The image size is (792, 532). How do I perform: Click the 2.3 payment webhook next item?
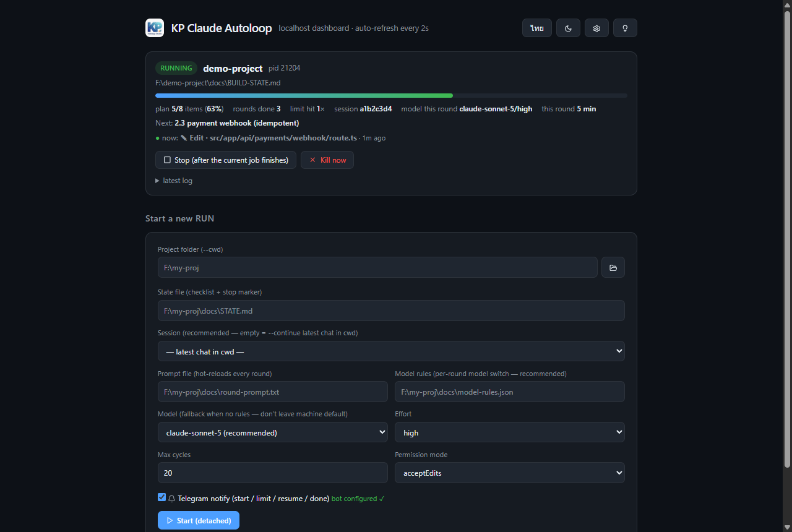[x=237, y=123]
